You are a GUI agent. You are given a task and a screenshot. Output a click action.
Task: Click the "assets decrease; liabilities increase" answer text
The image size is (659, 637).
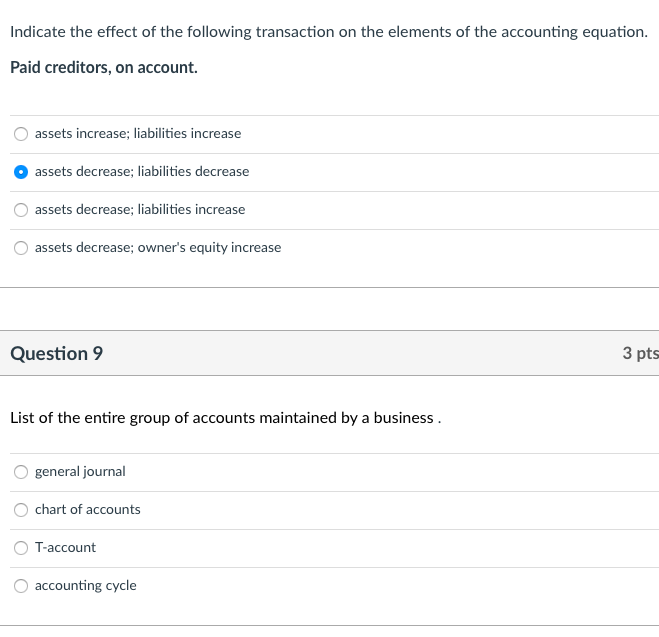click(140, 210)
